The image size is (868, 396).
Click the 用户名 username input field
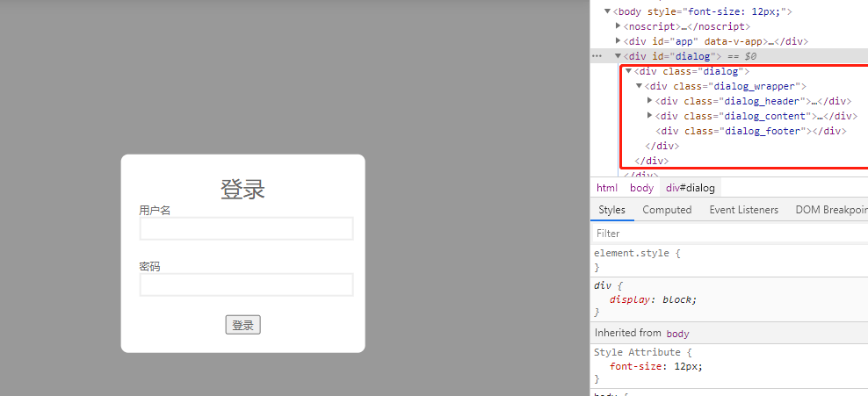coord(246,228)
